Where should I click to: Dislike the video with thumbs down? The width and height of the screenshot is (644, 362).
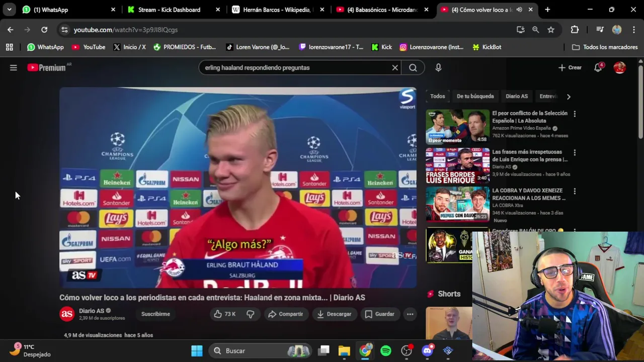coord(251,314)
